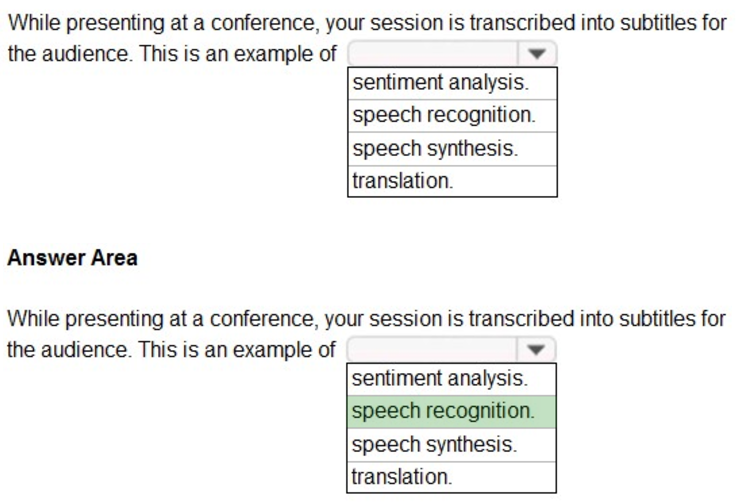The width and height of the screenshot is (741, 503).
Task: Pick 'speech synthesis.' under Answer Area
Action: 434,444
